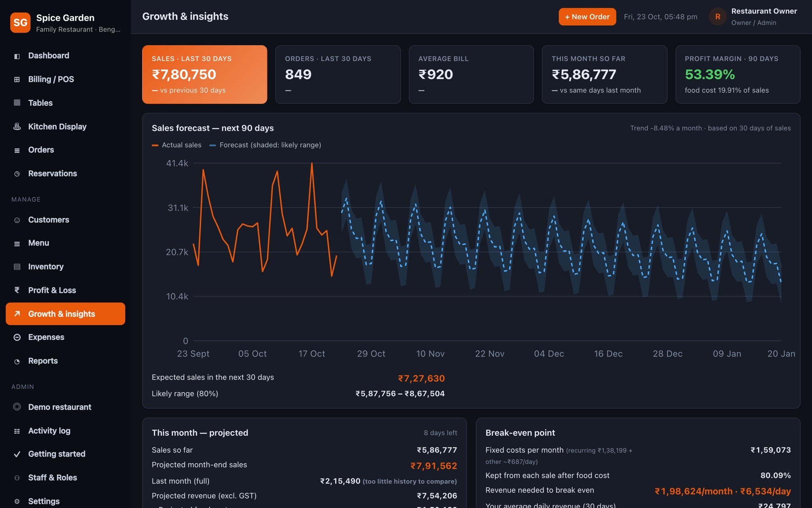The image size is (812, 508).
Task: Click the This Month So Far card
Action: click(604, 75)
